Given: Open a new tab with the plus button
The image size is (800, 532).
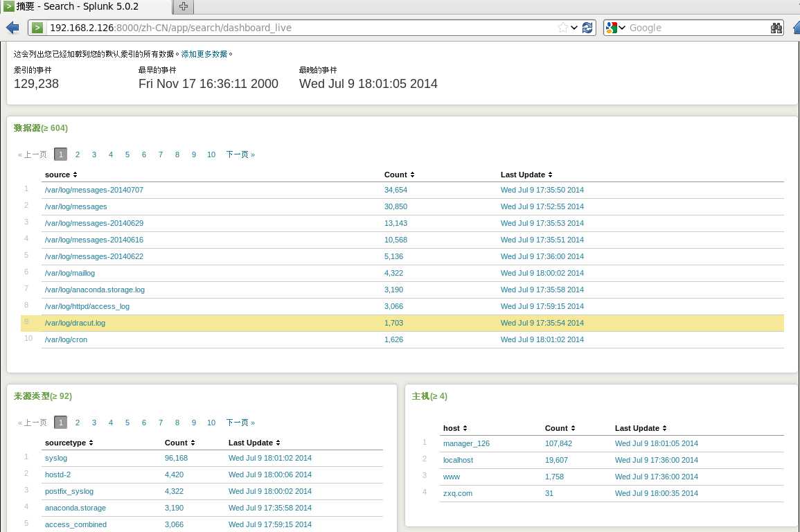Looking at the screenshot, I should click(183, 7).
